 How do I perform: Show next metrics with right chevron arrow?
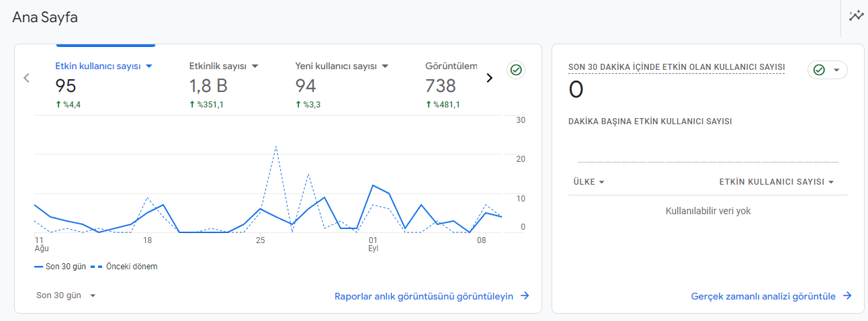click(489, 78)
